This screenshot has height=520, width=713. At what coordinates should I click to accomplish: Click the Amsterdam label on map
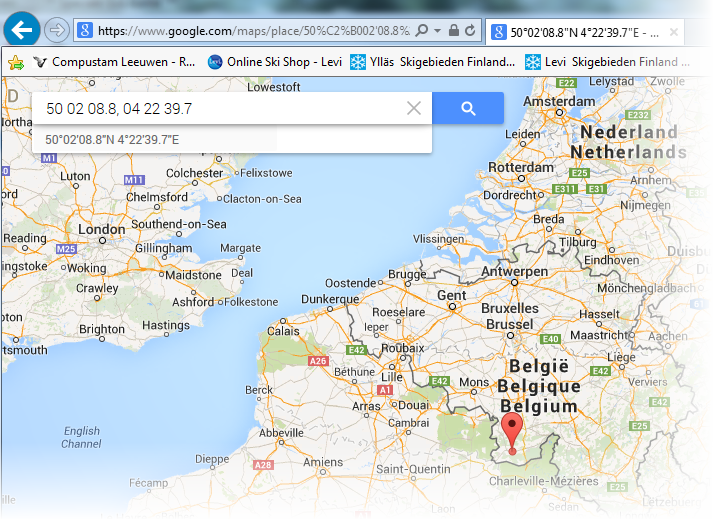(559, 101)
